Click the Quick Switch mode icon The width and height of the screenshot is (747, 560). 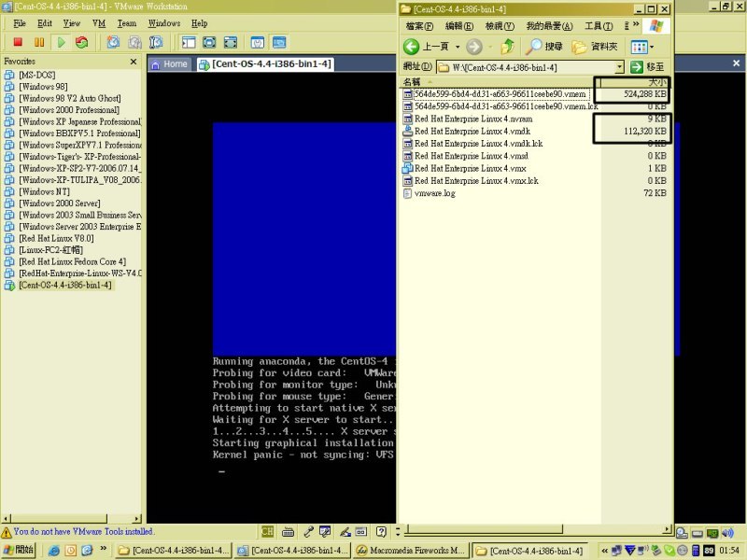(x=209, y=42)
